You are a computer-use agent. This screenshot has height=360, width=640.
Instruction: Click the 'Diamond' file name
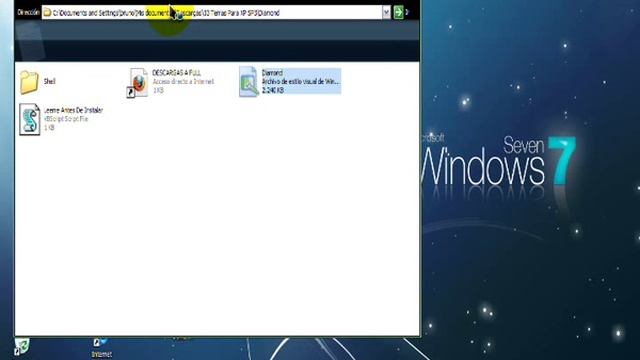click(x=272, y=73)
